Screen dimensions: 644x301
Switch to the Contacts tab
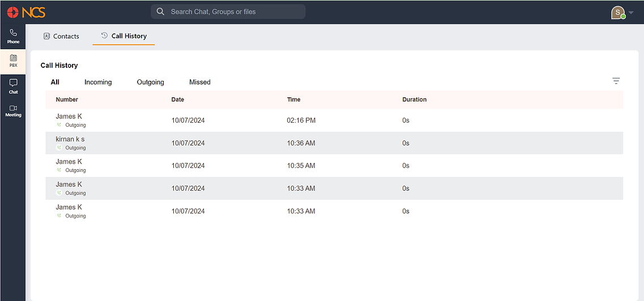(61, 36)
